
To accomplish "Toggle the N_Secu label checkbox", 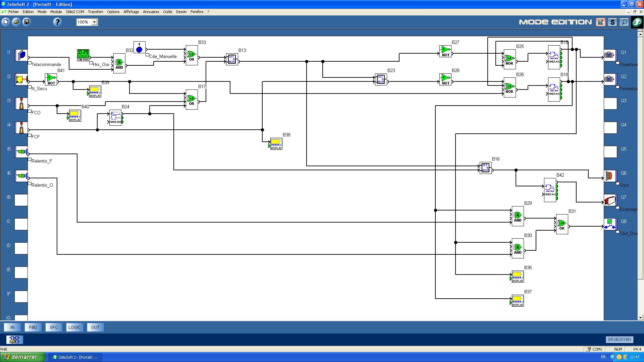I will click(x=30, y=87).
